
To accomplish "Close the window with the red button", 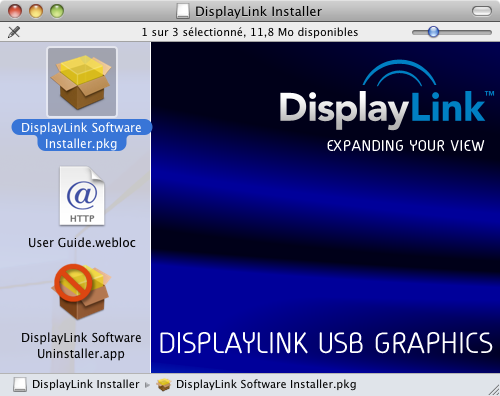I will pos(15,11).
